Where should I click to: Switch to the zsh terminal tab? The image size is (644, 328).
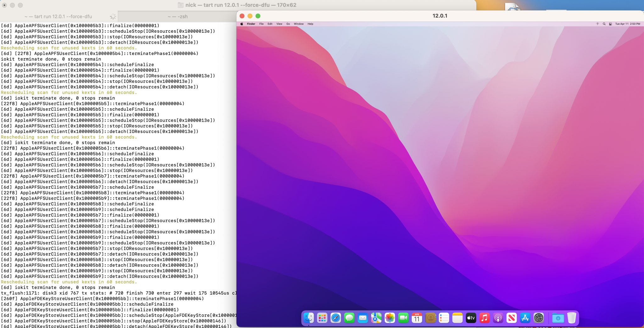tap(178, 16)
